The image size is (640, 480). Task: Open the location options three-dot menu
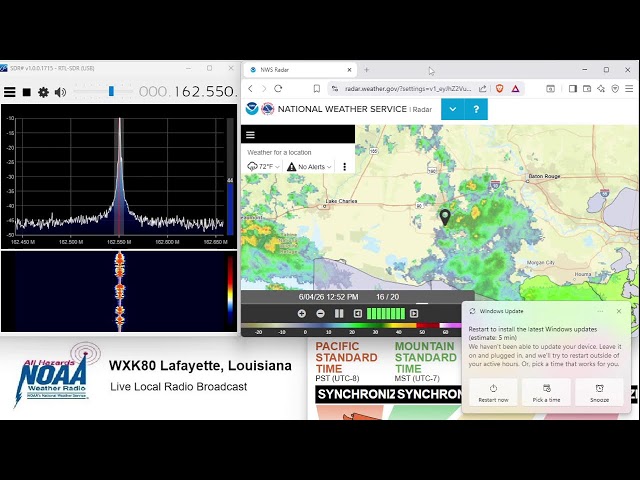(344, 167)
